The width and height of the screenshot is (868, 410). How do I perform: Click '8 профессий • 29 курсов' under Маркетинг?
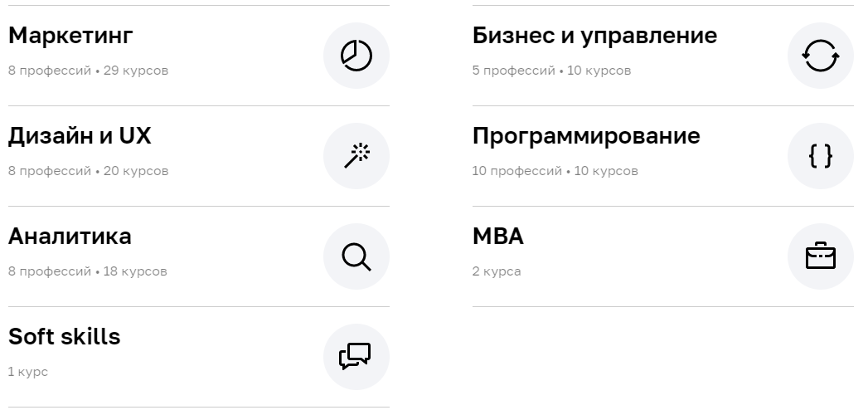pyautogui.click(x=88, y=71)
